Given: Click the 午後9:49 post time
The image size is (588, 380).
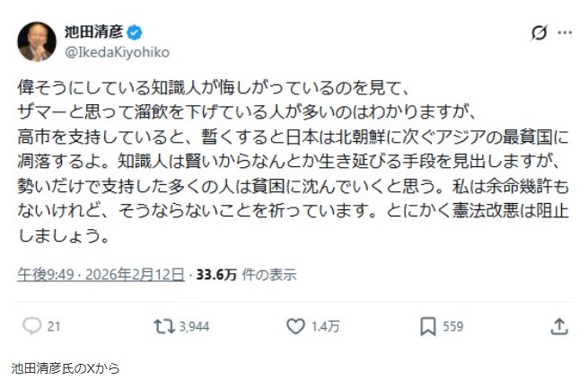Looking at the screenshot, I should coord(47,274).
